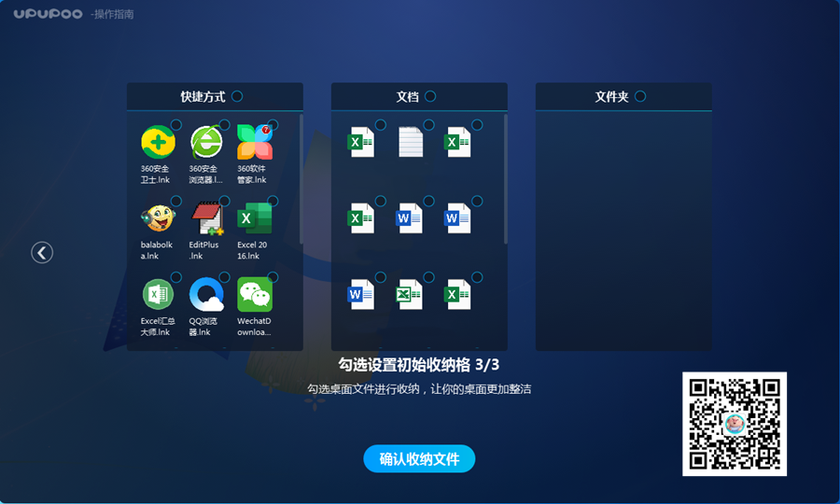
Task: Select the plain text document icon
Action: [x=411, y=142]
